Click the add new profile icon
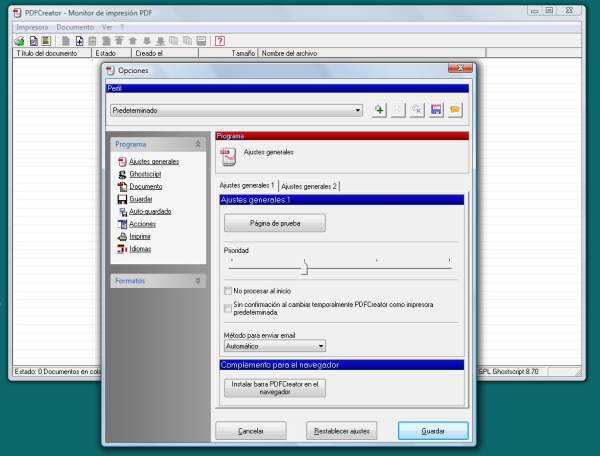The width and height of the screenshot is (600, 456). 379,110
